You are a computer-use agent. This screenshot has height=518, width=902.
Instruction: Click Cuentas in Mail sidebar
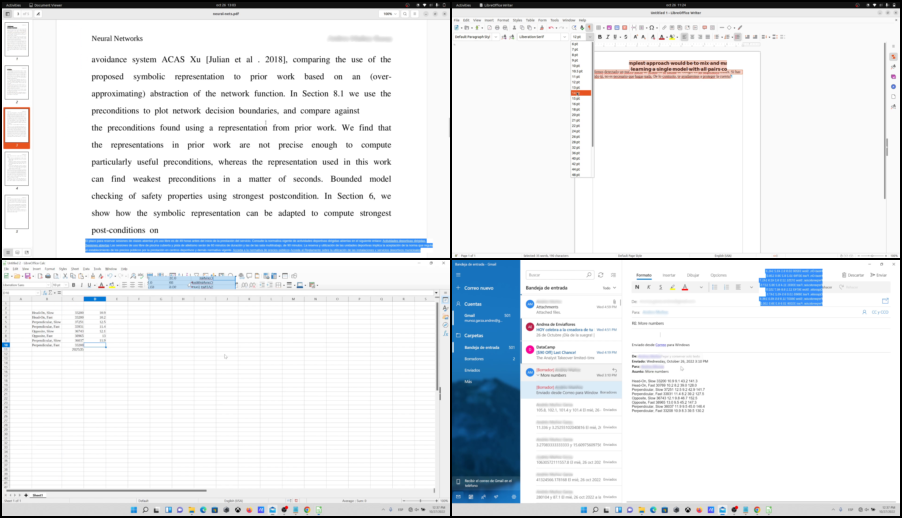(x=473, y=304)
